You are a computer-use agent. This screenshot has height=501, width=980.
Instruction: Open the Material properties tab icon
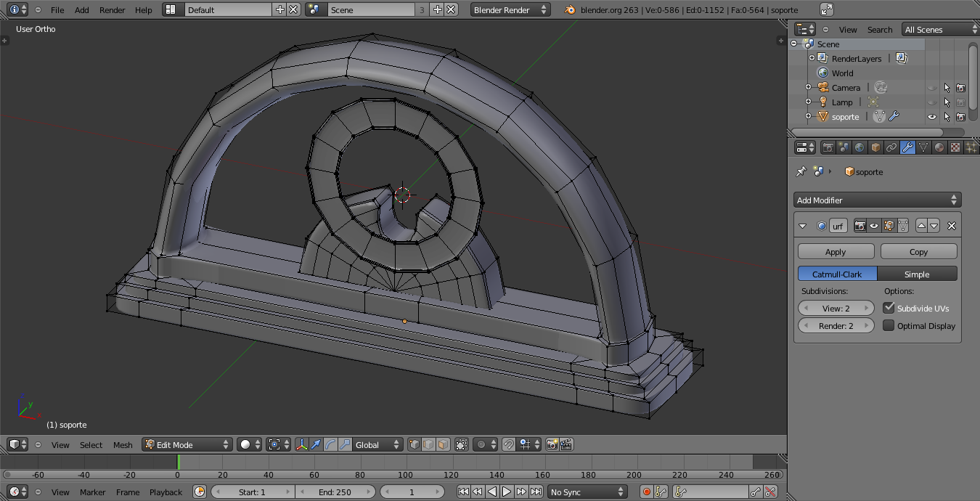click(x=939, y=147)
